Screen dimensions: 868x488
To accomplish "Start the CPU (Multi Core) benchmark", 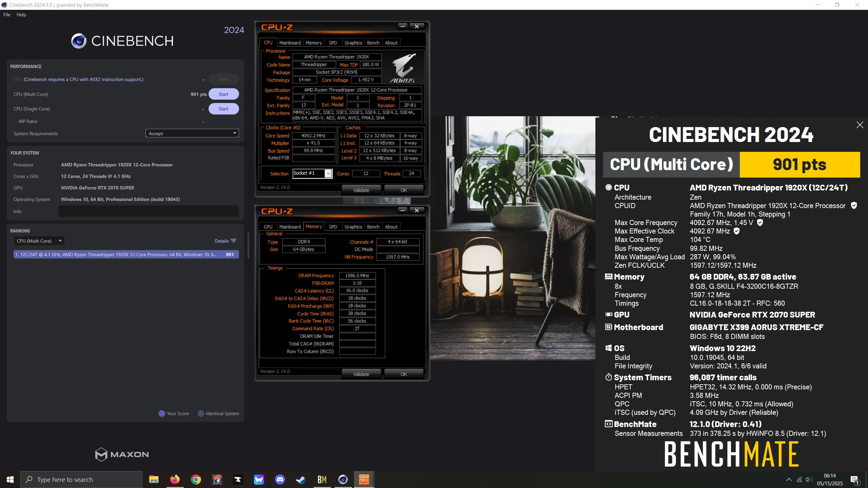I will pyautogui.click(x=223, y=94).
